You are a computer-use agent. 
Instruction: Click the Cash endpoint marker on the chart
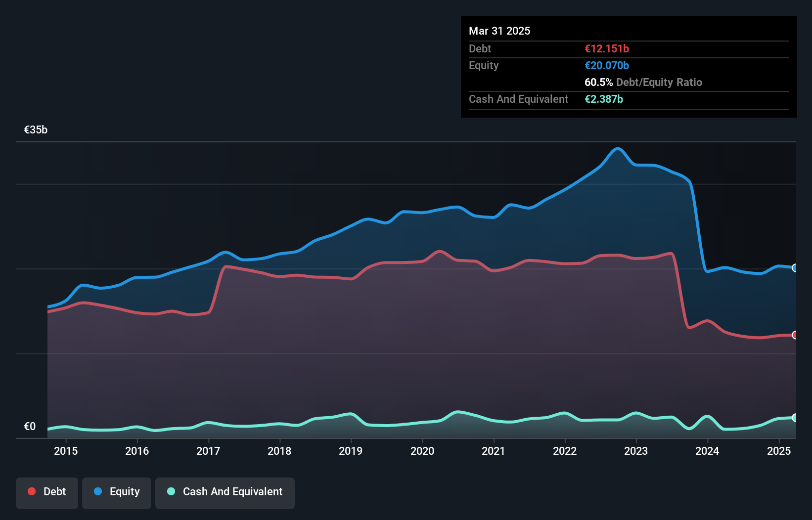point(795,418)
